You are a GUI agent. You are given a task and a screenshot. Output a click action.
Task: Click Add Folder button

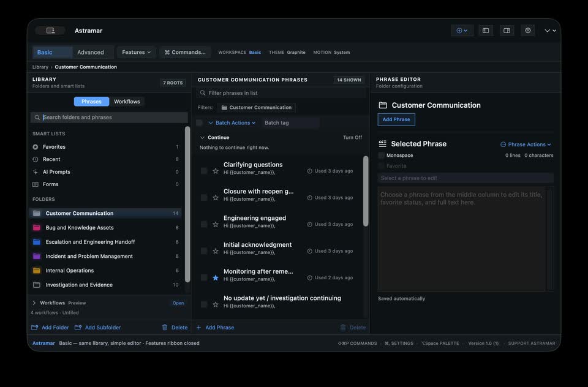coord(50,328)
